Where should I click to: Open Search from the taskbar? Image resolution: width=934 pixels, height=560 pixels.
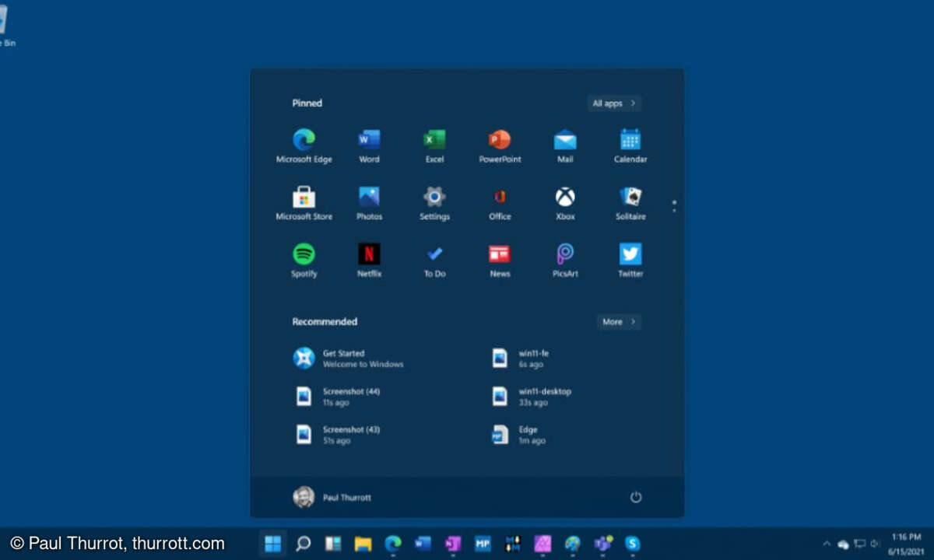pos(304,543)
